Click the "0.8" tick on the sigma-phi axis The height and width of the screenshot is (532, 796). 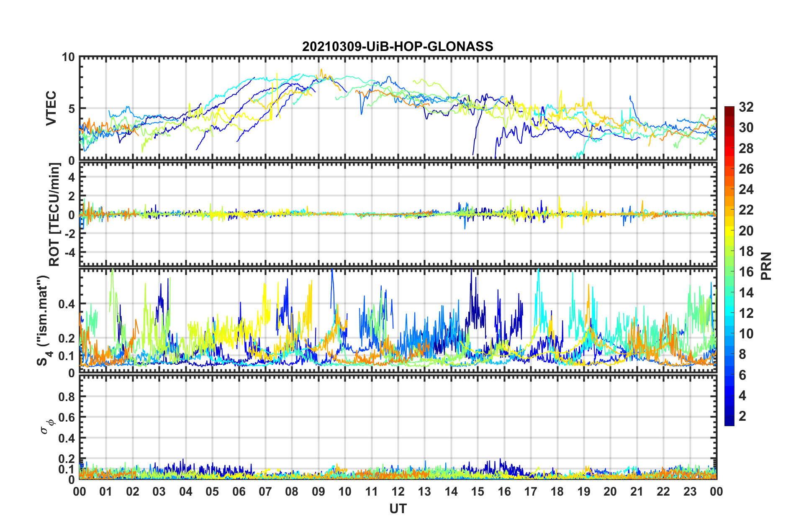coord(67,396)
